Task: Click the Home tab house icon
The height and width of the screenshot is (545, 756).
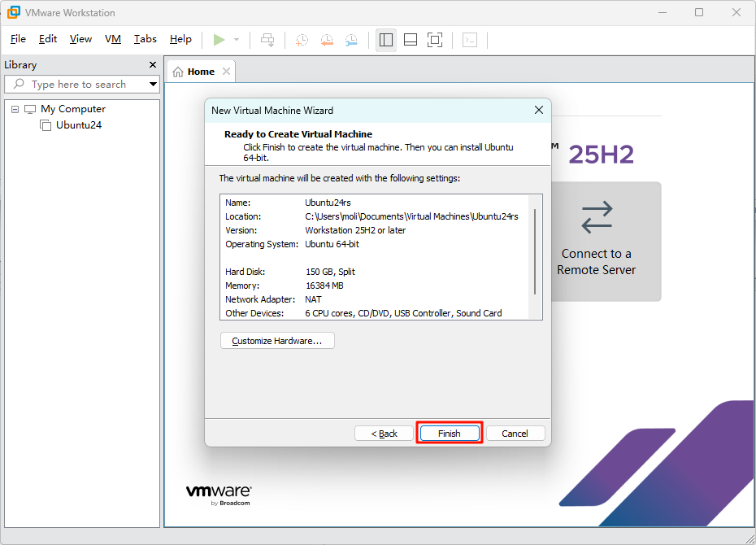Action: coord(178,72)
